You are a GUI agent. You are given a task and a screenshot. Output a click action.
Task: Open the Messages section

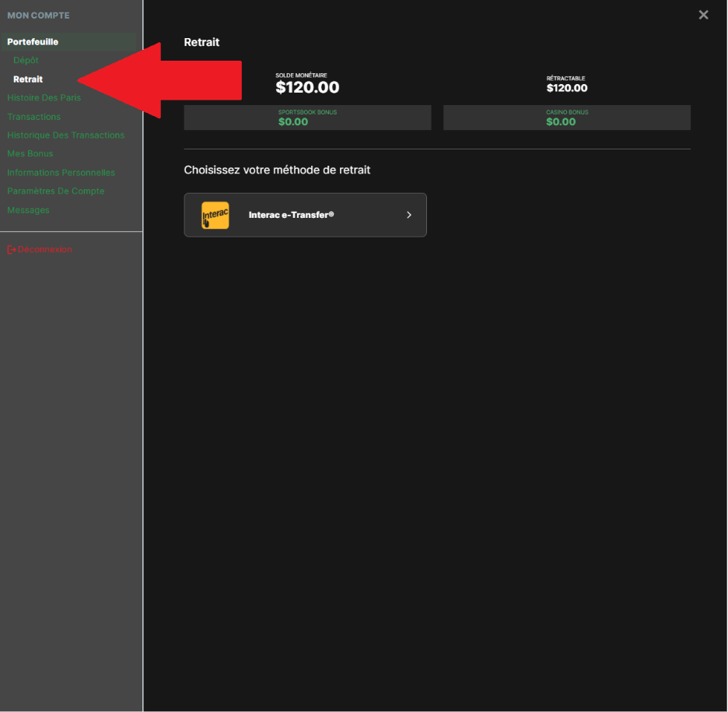click(x=28, y=210)
